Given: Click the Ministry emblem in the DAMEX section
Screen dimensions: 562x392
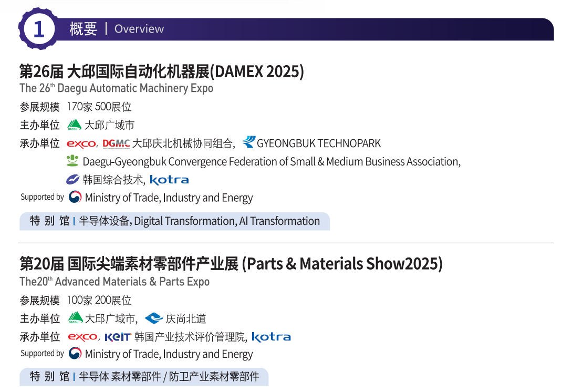Looking at the screenshot, I should point(75,197).
